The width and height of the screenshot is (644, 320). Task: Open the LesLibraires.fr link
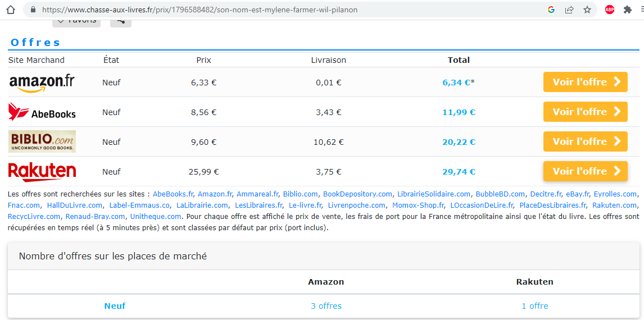point(258,205)
